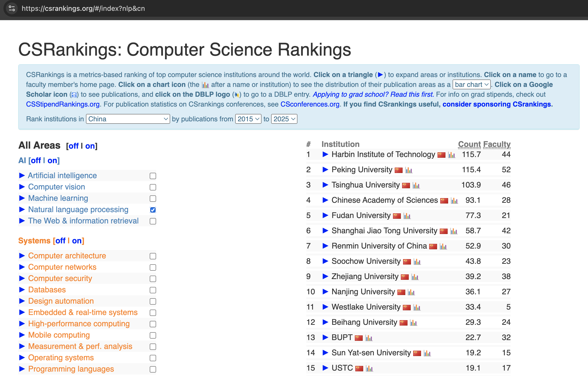This screenshot has height=376, width=588.
Task: Open chart icon for Harbin Institute of Technology
Action: click(x=451, y=155)
